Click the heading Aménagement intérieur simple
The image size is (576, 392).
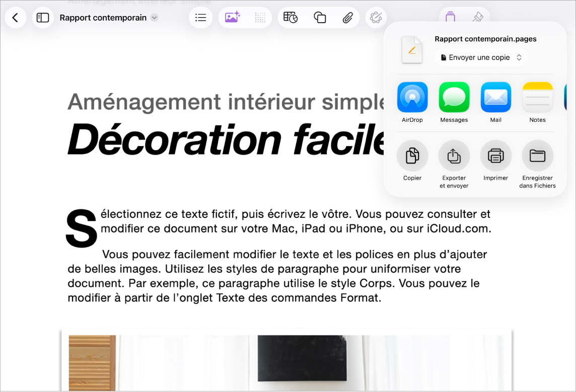[x=226, y=102]
